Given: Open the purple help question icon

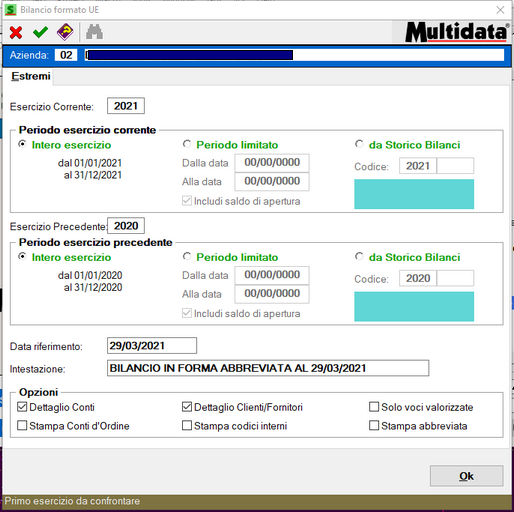Looking at the screenshot, I should [x=65, y=32].
